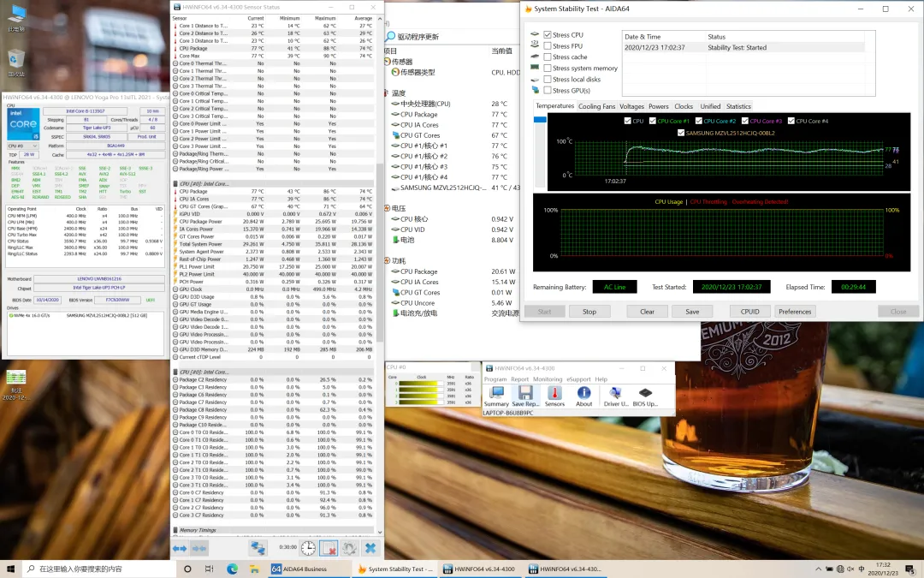Click the network remote monitoring icon
The height and width of the screenshot is (578, 924).
point(258,548)
